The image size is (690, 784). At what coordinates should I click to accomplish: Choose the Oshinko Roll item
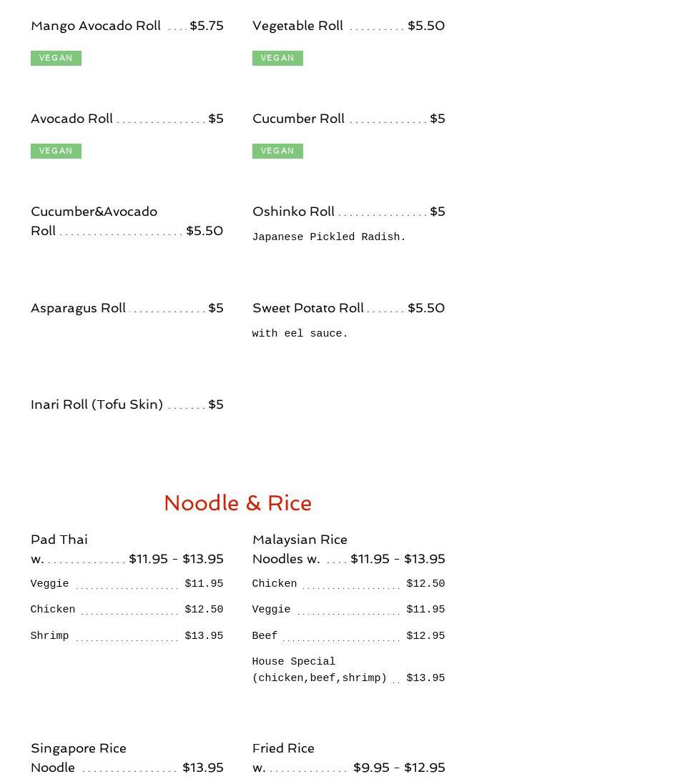tap(293, 212)
